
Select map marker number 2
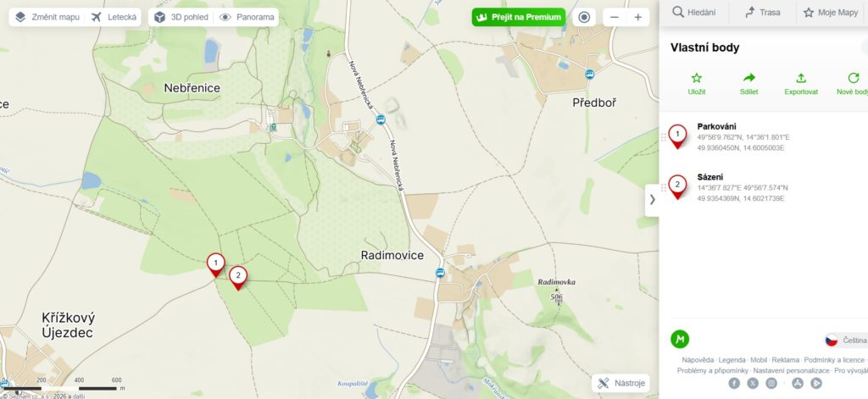click(x=238, y=278)
